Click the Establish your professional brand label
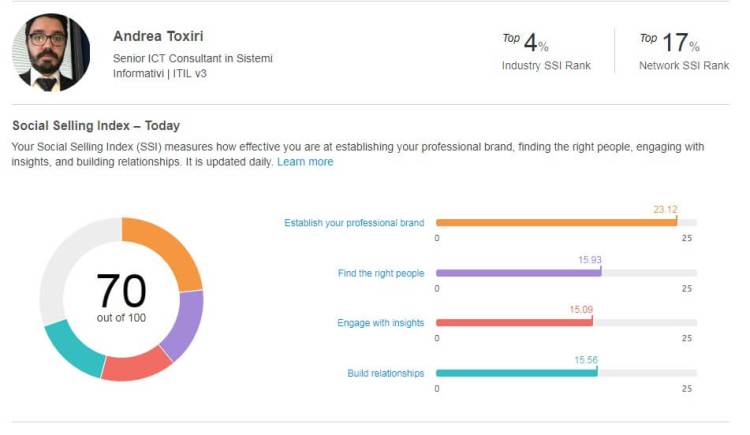Screen dimensions: 750x435 point(354,223)
